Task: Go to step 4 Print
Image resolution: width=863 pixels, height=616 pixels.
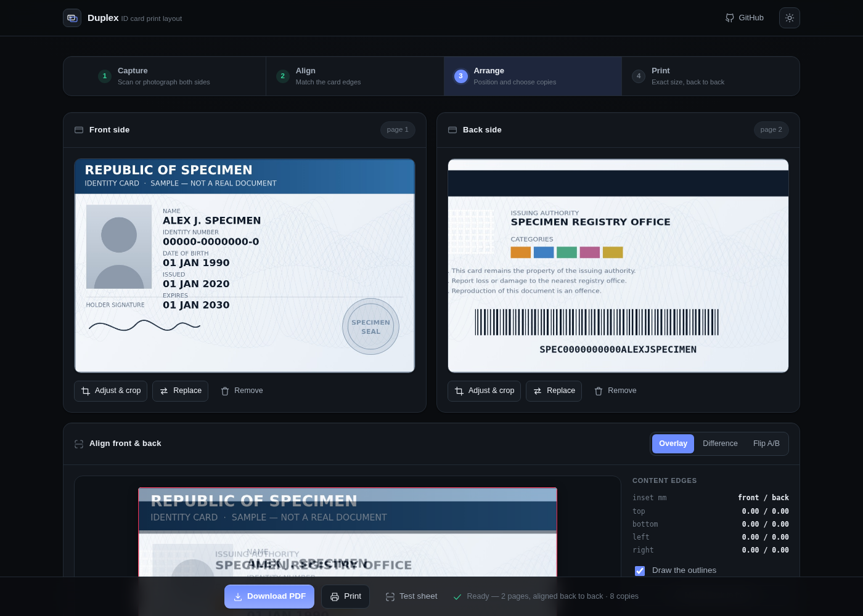Action: pos(711,76)
